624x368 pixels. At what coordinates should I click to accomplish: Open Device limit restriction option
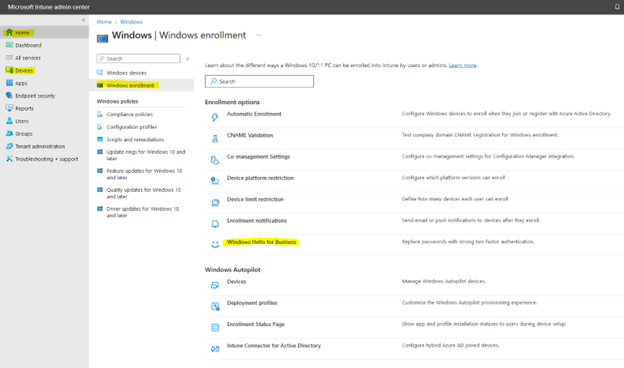click(255, 199)
